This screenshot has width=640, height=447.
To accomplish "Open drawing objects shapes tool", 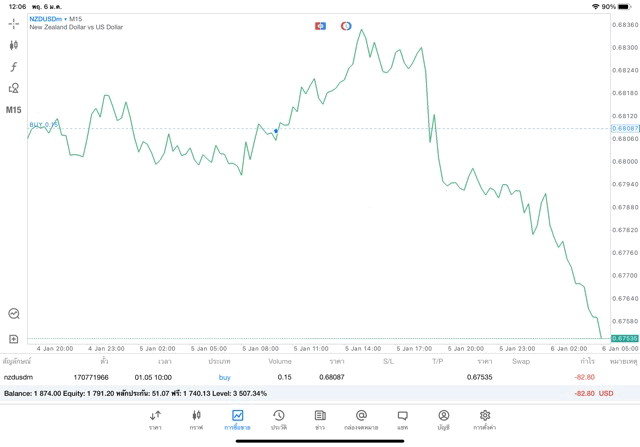I will point(14,88).
